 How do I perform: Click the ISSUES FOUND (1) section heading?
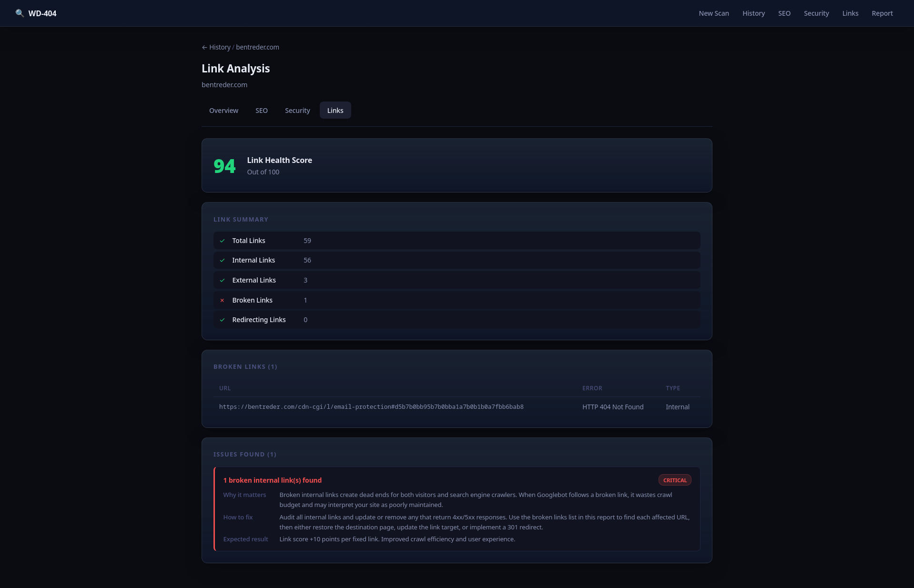click(x=244, y=455)
